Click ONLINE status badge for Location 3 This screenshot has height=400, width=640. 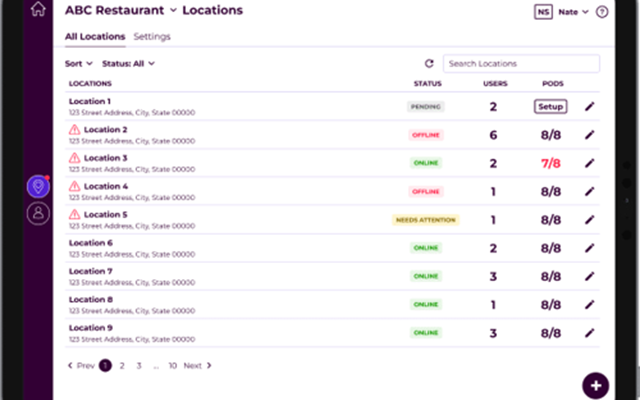tap(426, 163)
